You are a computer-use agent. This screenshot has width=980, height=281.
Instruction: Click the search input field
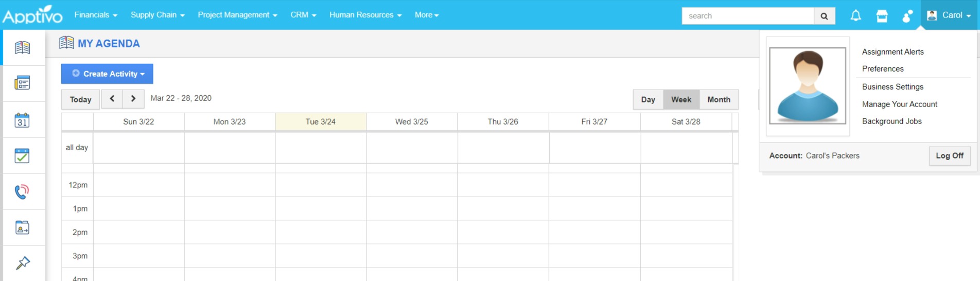click(747, 16)
